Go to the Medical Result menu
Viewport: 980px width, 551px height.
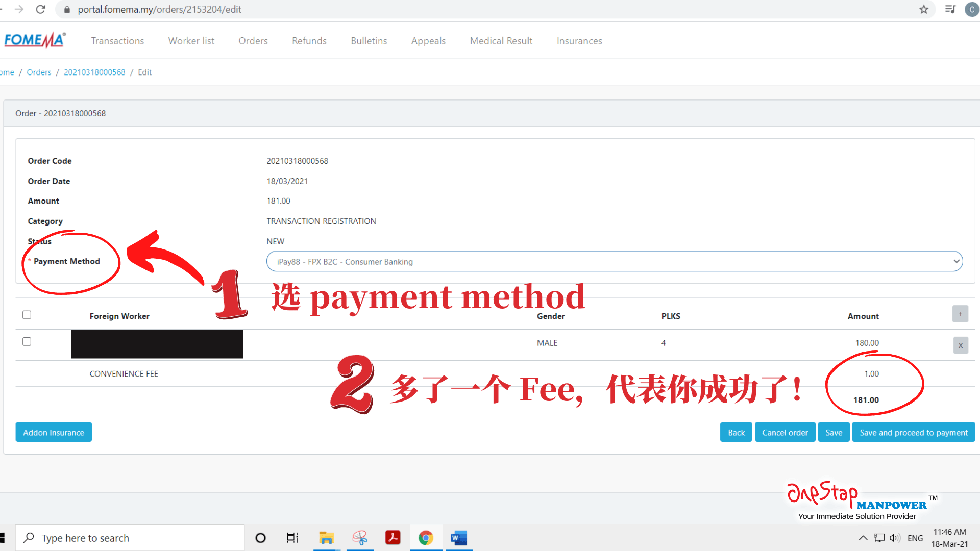pyautogui.click(x=501, y=41)
